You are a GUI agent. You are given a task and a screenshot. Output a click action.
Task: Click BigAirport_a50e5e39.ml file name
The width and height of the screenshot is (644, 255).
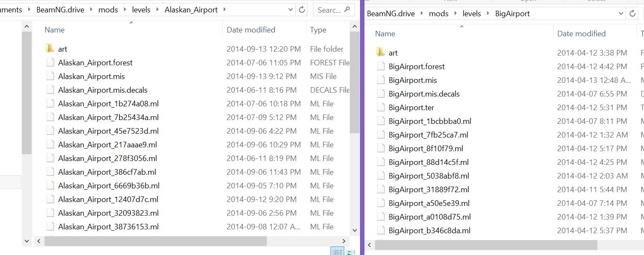coord(429,203)
